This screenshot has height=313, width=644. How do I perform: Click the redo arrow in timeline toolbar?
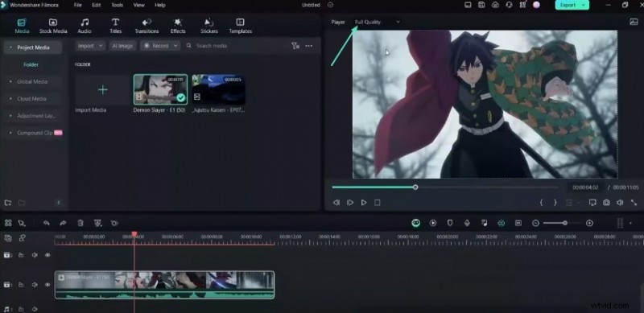(63, 223)
